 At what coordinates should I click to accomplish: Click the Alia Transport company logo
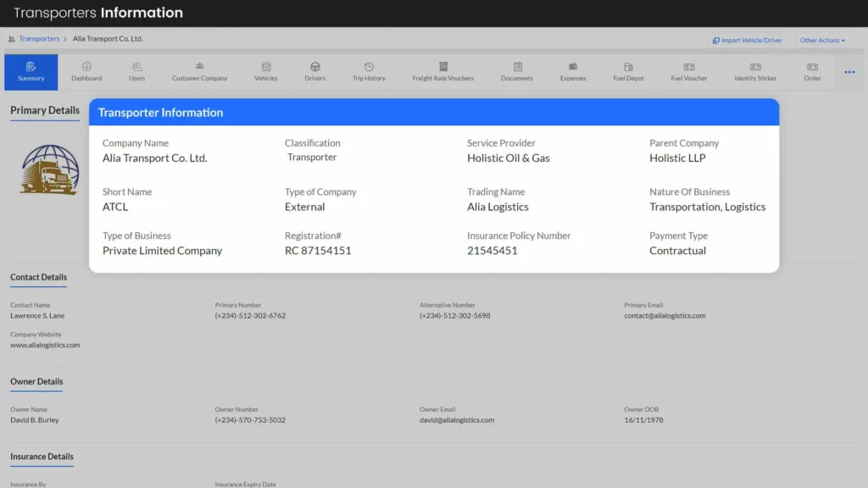click(49, 169)
